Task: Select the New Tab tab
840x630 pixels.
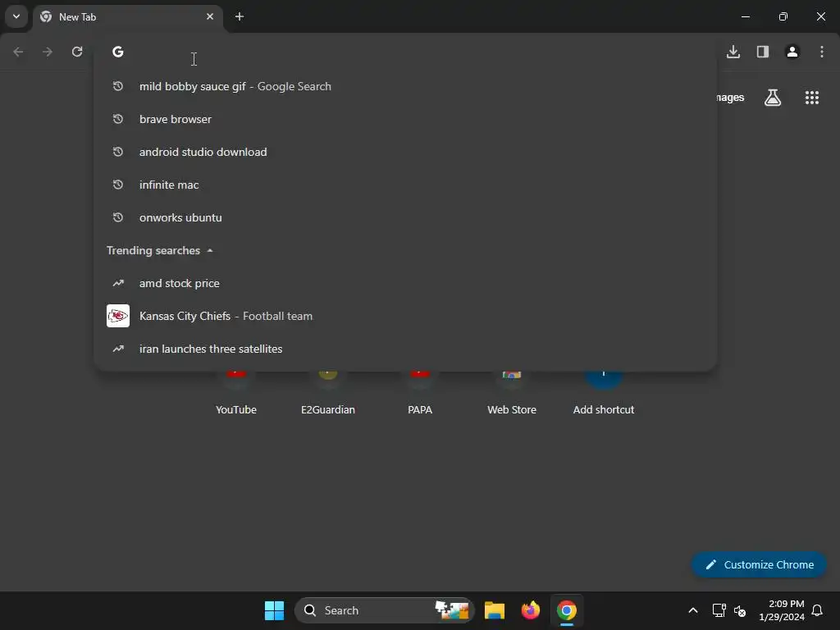Action: coord(128,18)
